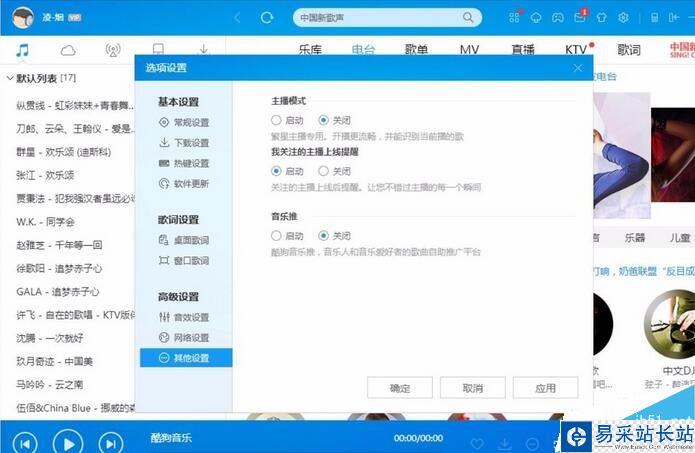Collapse the 默认列表 playlist

coord(10,78)
